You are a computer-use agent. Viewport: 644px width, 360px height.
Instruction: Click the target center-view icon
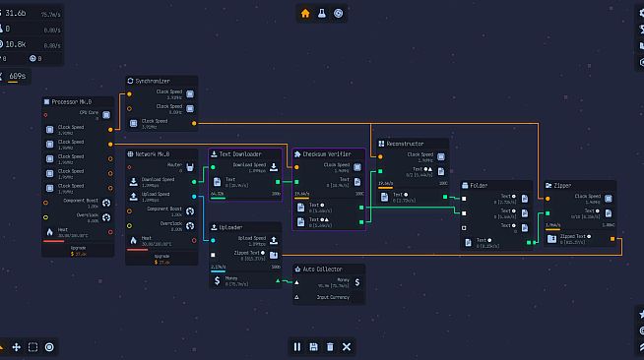[49, 347]
